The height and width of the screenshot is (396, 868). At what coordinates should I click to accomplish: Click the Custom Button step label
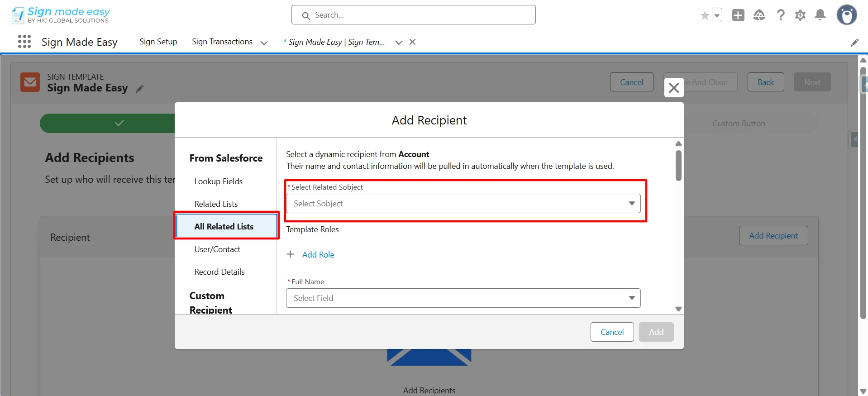tap(739, 124)
